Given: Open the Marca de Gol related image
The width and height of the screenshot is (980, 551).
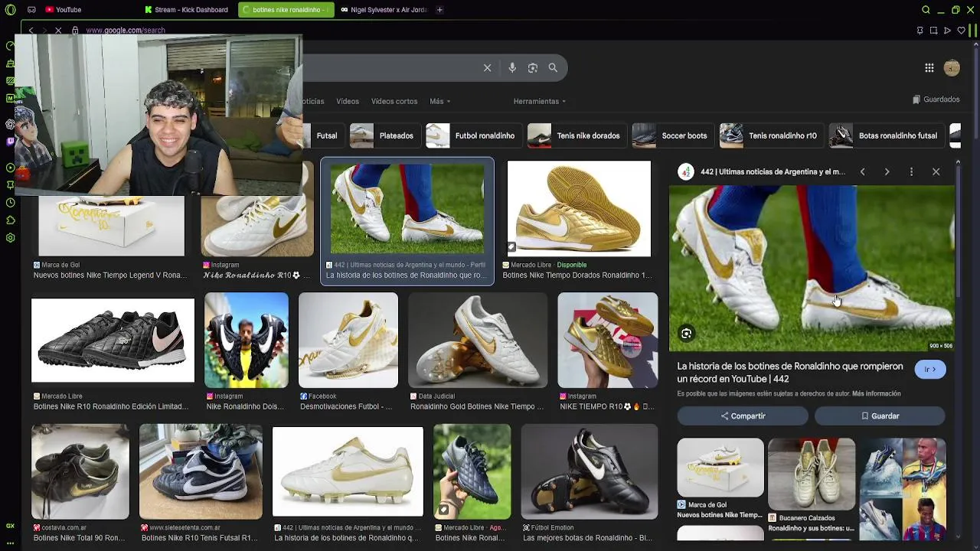Looking at the screenshot, I should point(720,466).
